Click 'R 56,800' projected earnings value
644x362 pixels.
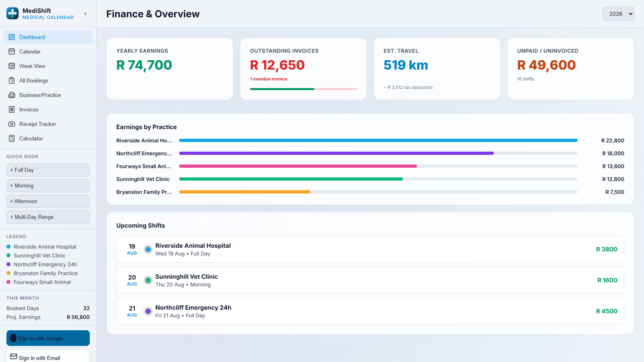tap(78, 317)
